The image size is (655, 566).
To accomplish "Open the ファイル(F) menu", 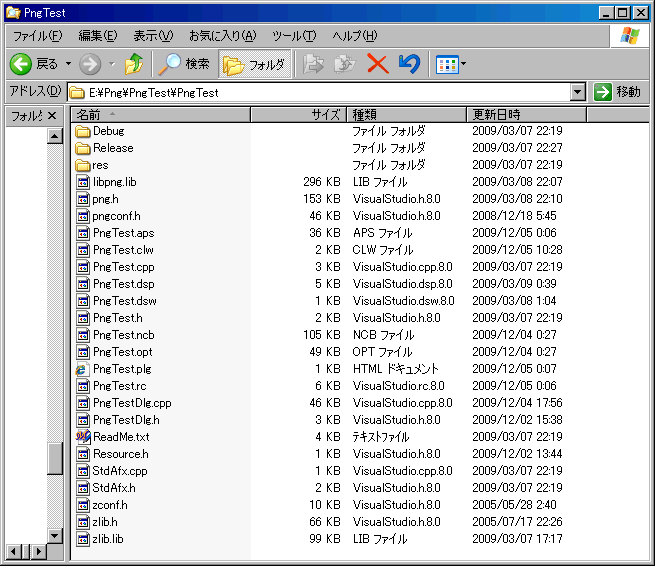I will pos(38,36).
